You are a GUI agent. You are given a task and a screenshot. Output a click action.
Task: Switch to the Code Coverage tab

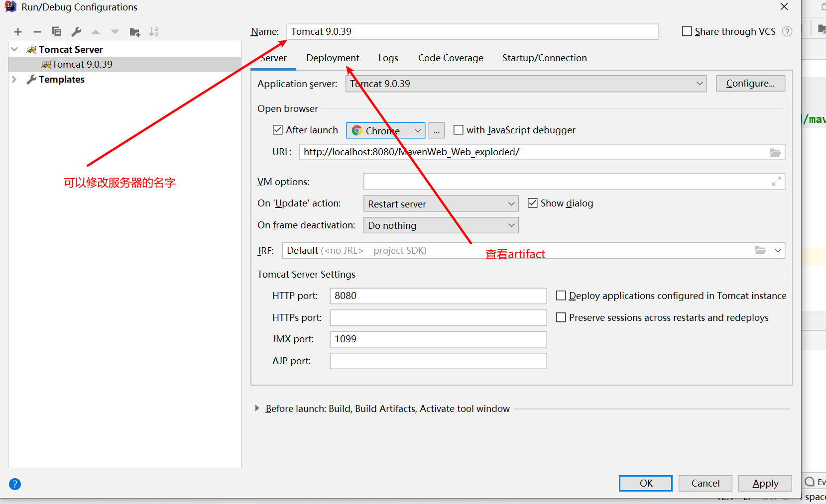[x=451, y=58]
